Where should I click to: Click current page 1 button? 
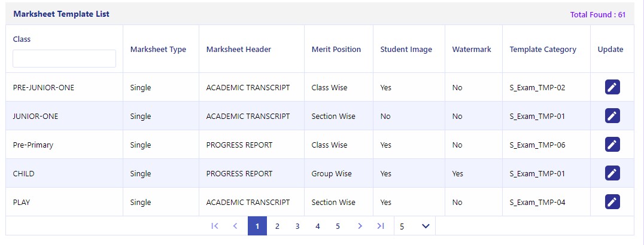click(257, 226)
